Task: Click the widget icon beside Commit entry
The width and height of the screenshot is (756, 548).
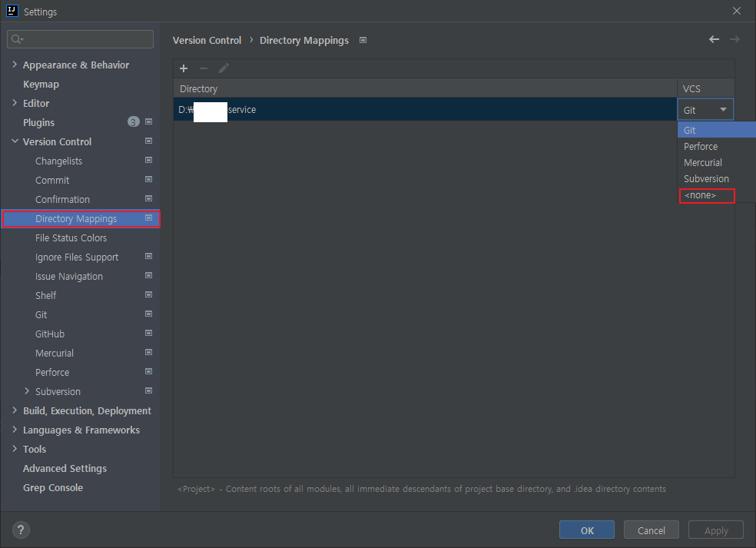Action: tap(148, 180)
